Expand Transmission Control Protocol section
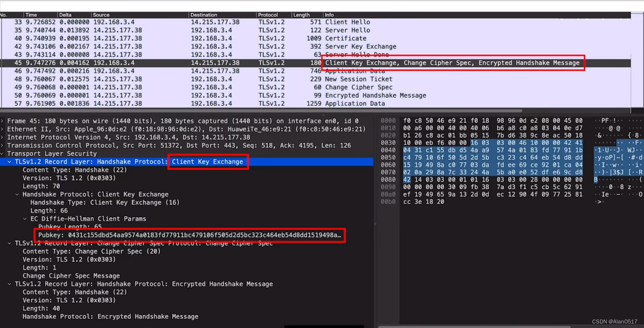Screen dimensions: 644x328 point(2,145)
